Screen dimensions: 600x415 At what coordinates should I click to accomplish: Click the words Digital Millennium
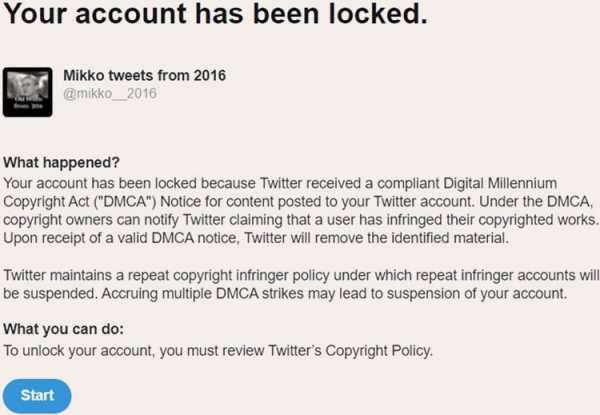[x=500, y=183]
